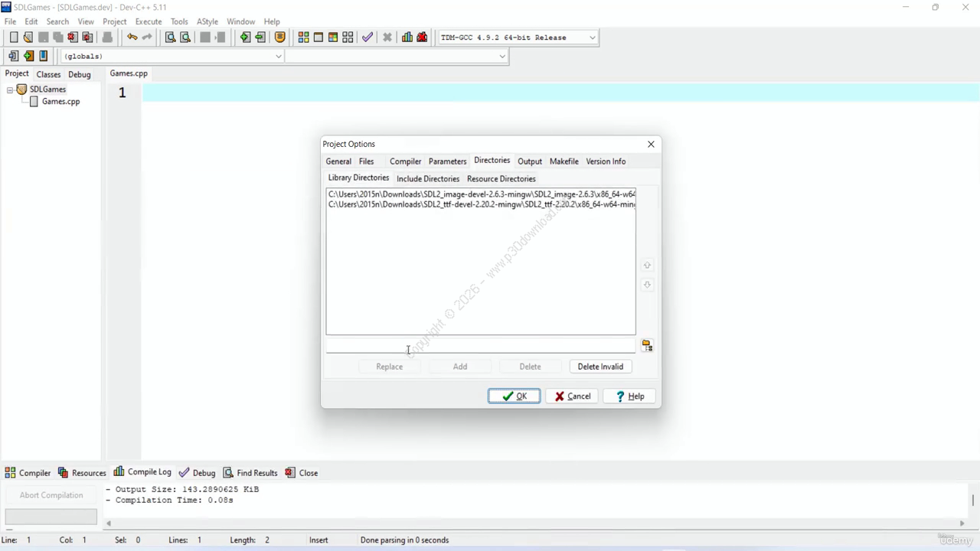Click the Goto bookmark icon

(x=44, y=56)
